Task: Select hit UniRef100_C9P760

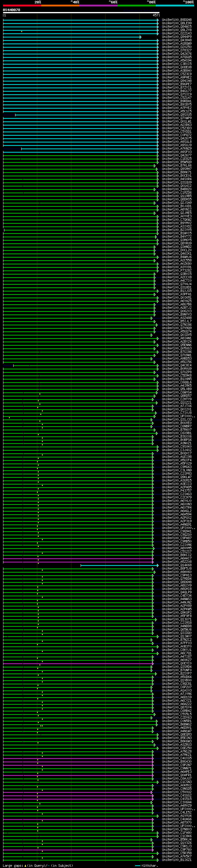Action: tap(176, 850)
